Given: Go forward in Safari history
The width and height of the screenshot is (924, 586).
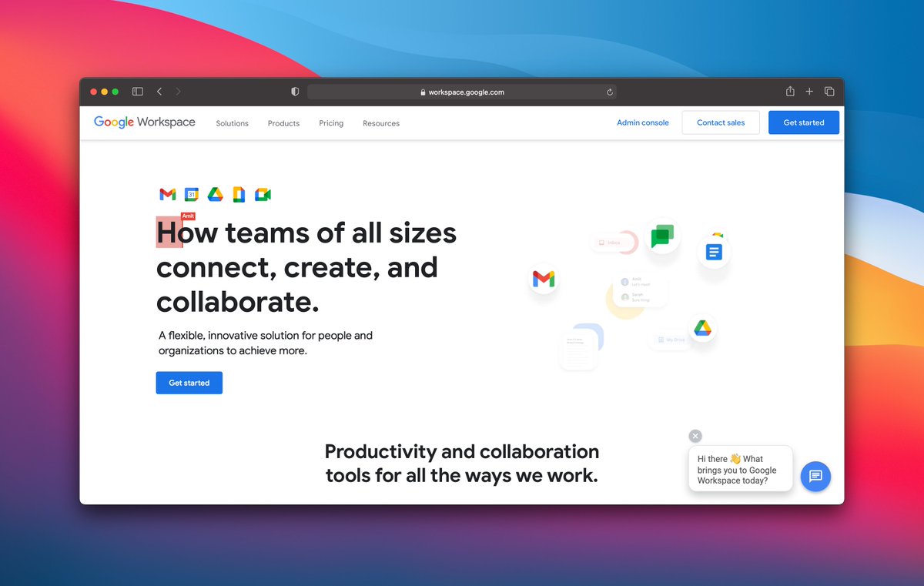Looking at the screenshot, I should (x=179, y=92).
